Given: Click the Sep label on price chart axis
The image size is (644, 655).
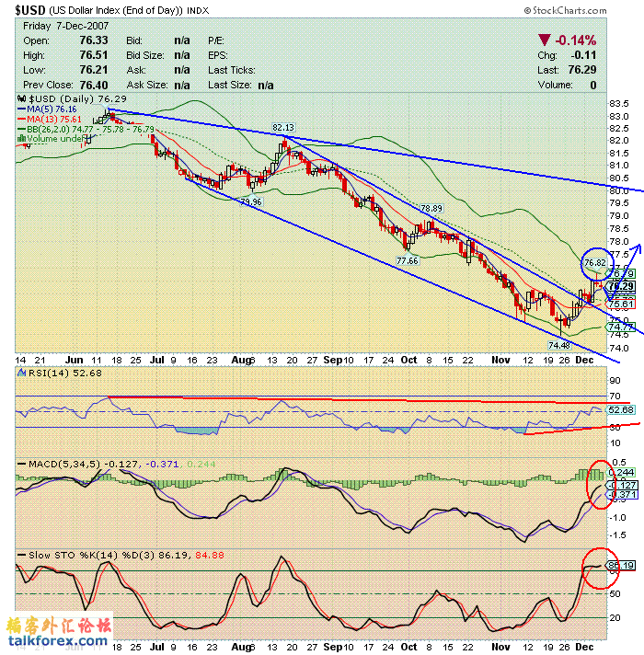Looking at the screenshot, I should pos(333,360).
